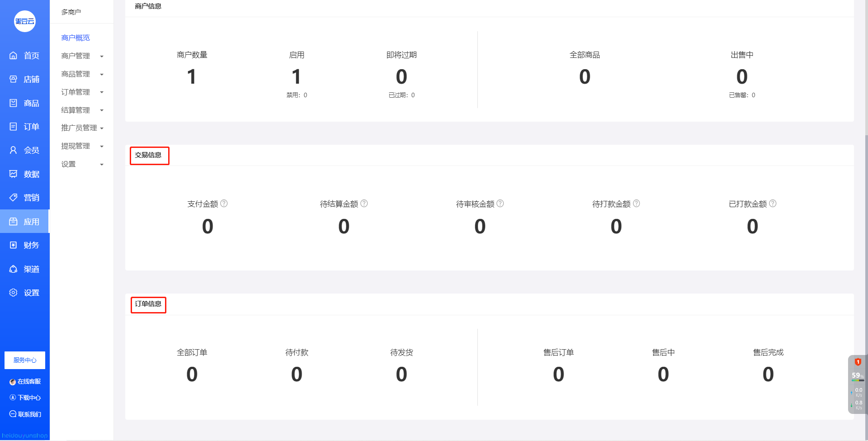
Task: Click the 下载中心 link
Action: pyautogui.click(x=25, y=398)
